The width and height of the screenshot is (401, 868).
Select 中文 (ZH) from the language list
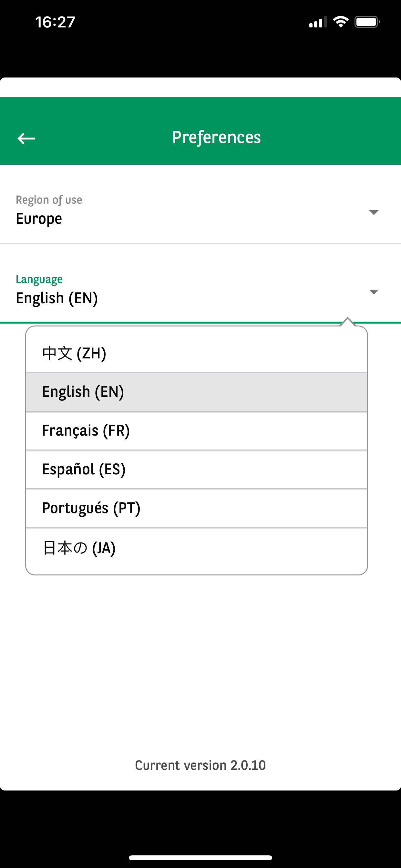(x=74, y=353)
